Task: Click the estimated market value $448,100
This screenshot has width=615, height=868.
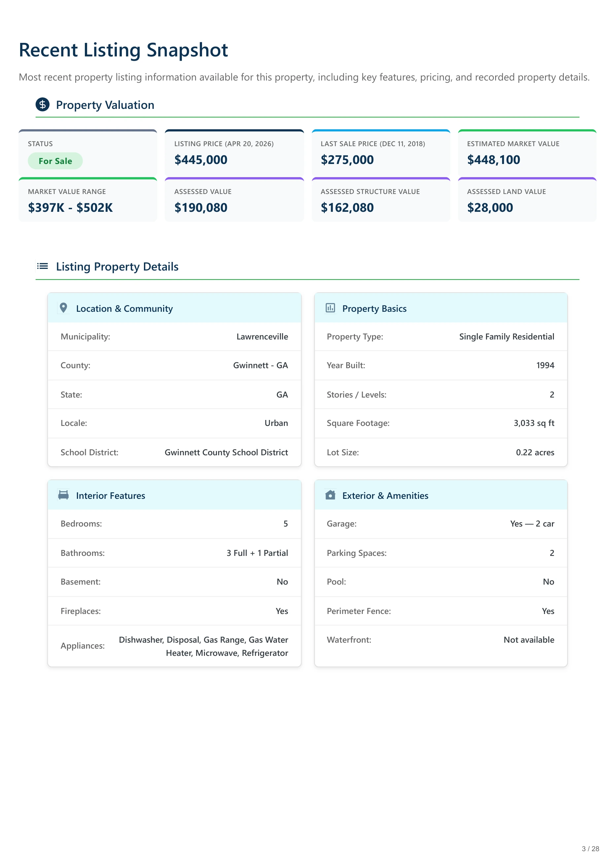Action: tap(494, 160)
